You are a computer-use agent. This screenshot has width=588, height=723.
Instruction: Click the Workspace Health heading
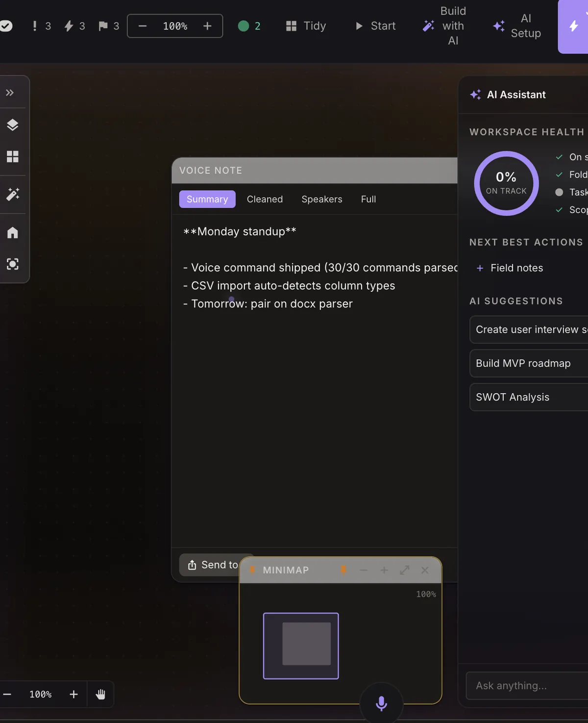[x=527, y=132]
